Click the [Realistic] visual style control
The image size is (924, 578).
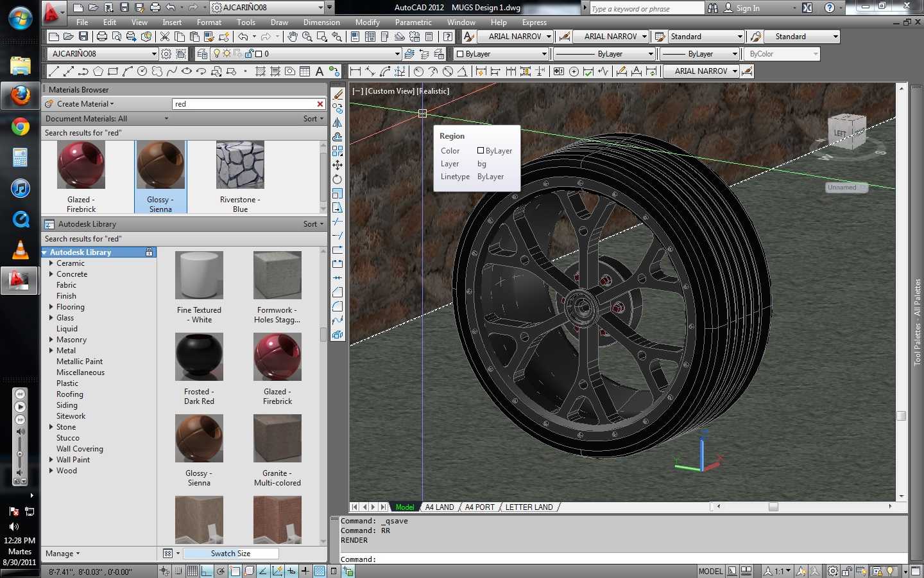pyautogui.click(x=433, y=91)
